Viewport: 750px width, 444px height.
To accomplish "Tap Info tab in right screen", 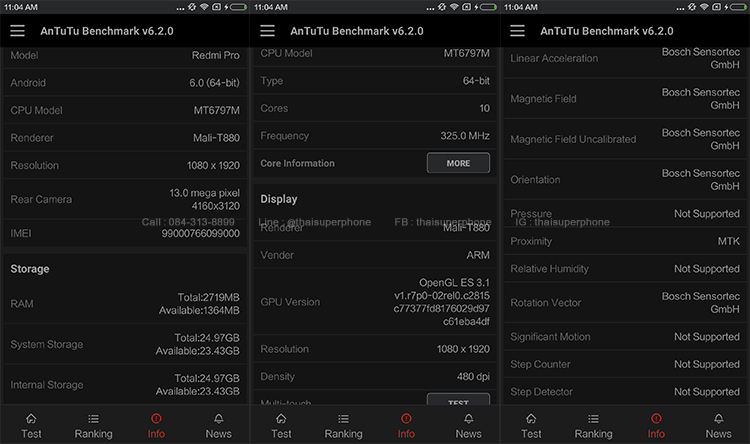I will point(656,426).
